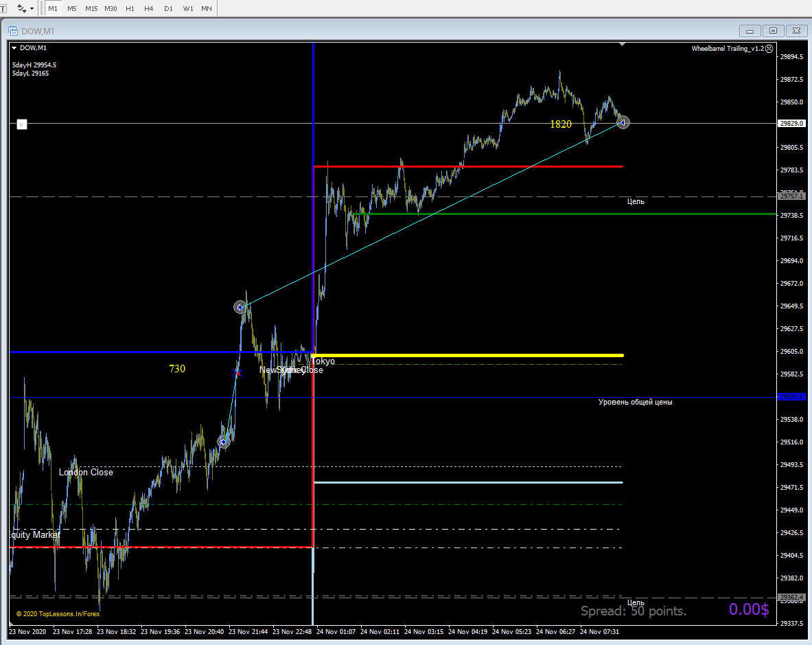Click the DOW,M1 chart window icon
Screen dimensions: 812x645
point(13,31)
